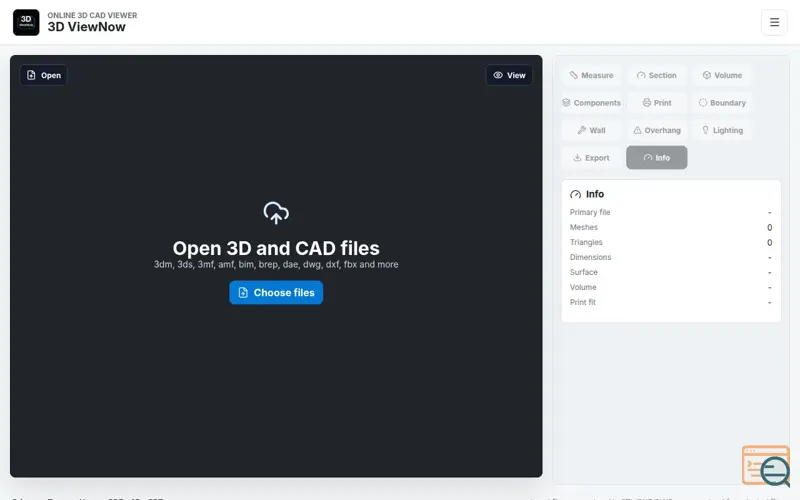Click the 3D ViewNow logo icon
The width and height of the screenshot is (800, 500).
pos(26,22)
